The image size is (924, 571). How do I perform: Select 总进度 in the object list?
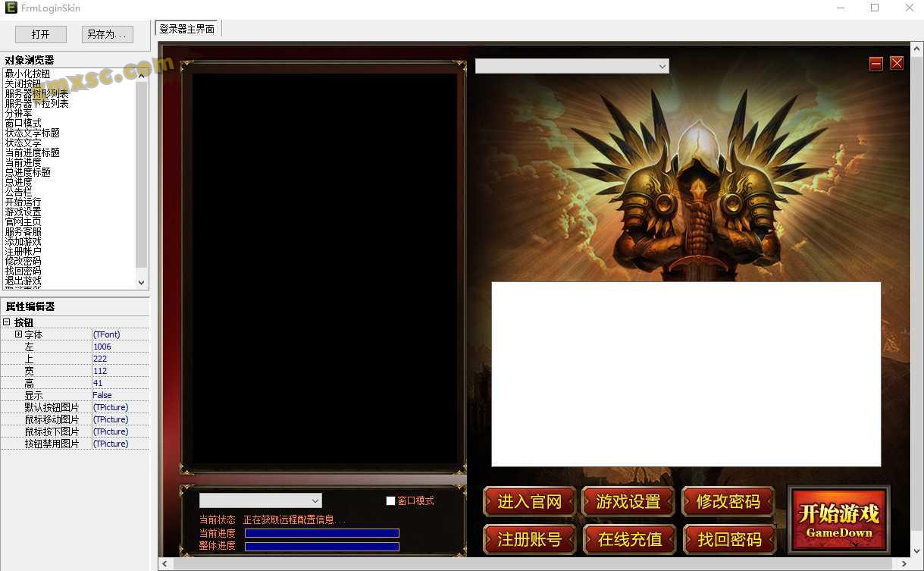[x=18, y=182]
